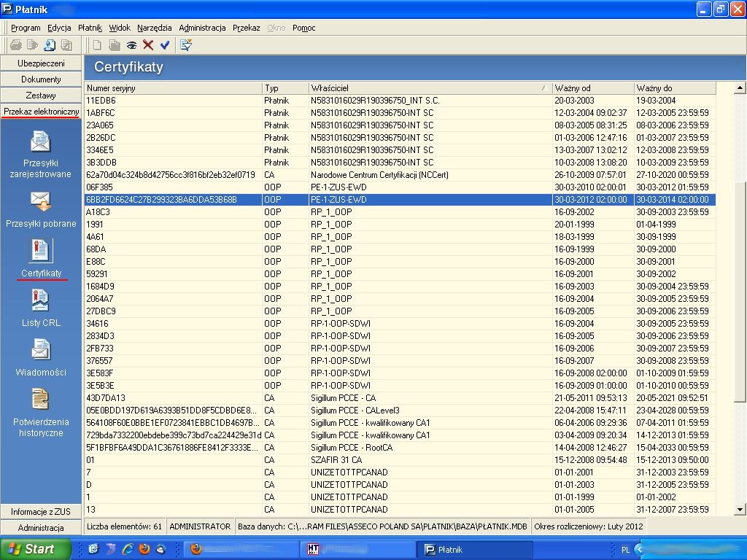Open the Administracja menu

pyautogui.click(x=202, y=28)
